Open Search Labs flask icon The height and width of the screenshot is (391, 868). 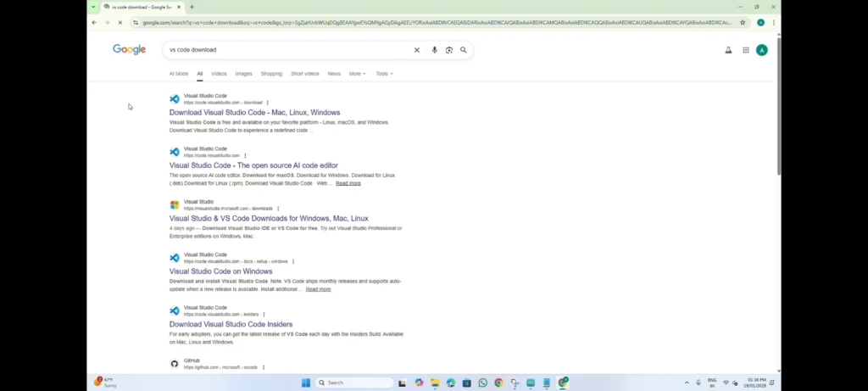(x=728, y=50)
